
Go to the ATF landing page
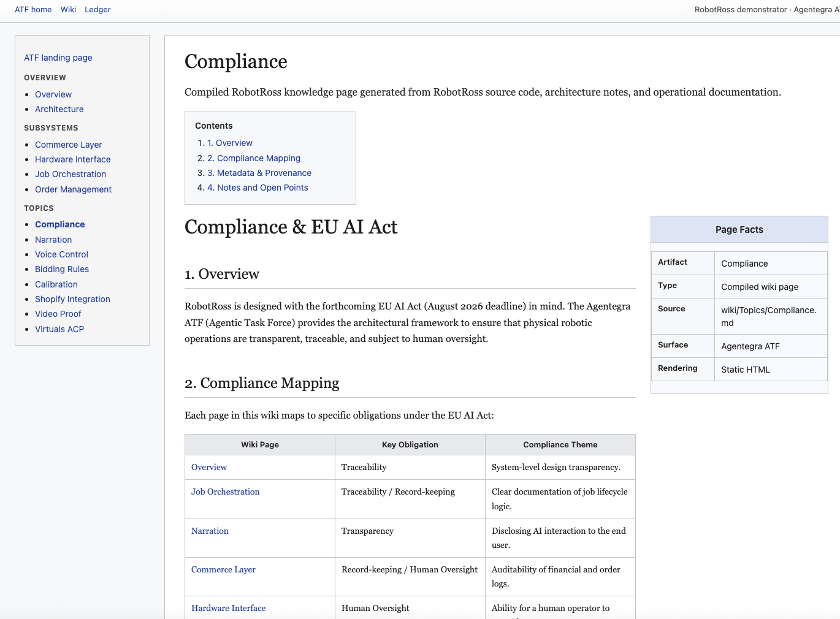click(x=58, y=58)
